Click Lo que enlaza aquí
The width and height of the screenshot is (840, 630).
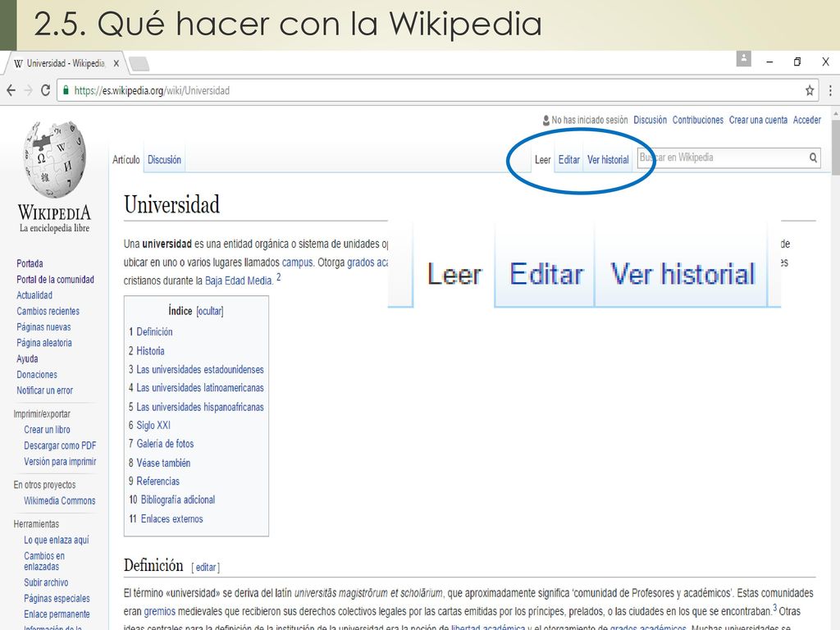(57, 540)
